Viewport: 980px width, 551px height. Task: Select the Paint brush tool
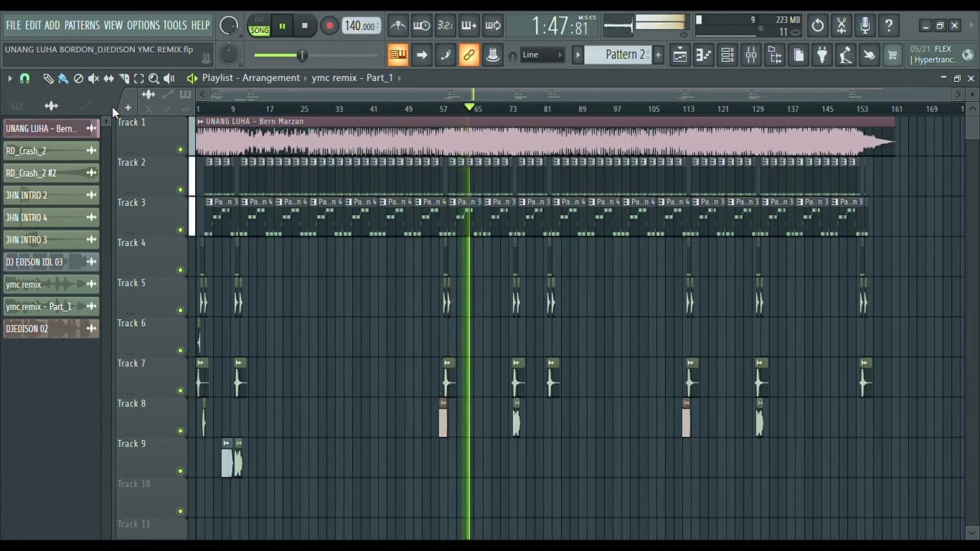(63, 78)
